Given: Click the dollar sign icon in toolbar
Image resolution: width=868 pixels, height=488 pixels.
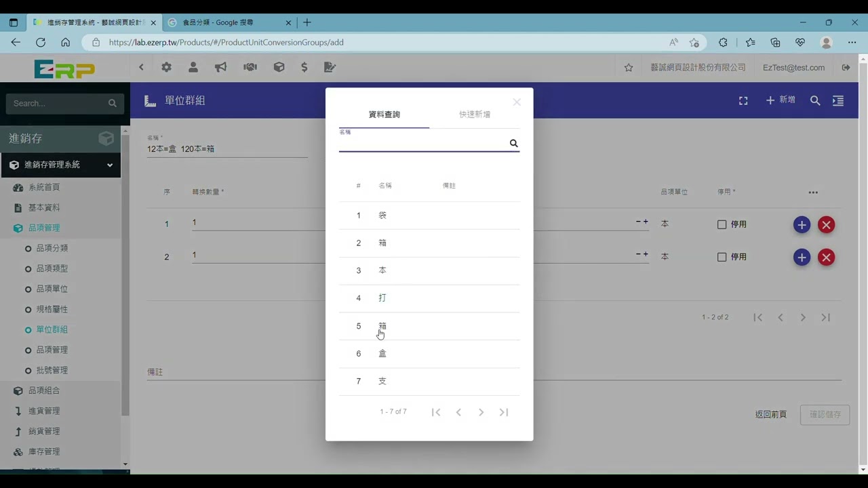Looking at the screenshot, I should pos(304,67).
